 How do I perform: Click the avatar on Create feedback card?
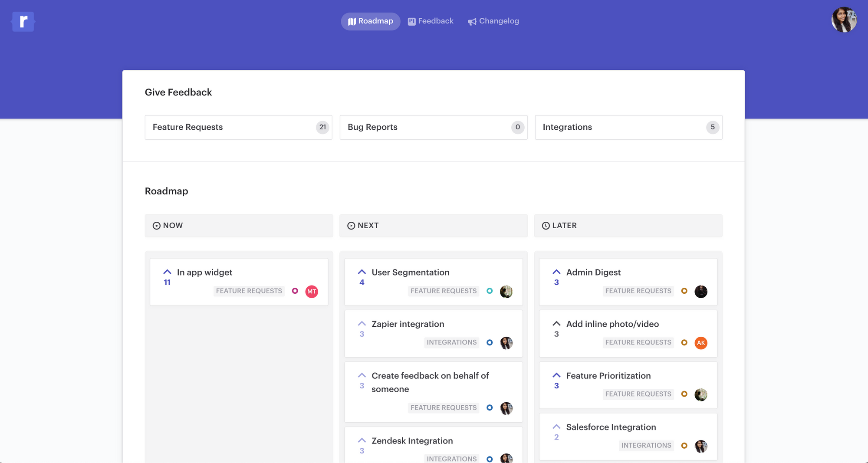point(506,408)
